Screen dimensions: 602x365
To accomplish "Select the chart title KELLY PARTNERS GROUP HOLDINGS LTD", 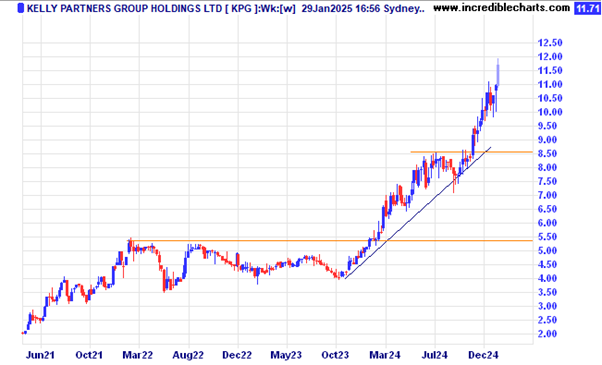I will coord(124,8).
